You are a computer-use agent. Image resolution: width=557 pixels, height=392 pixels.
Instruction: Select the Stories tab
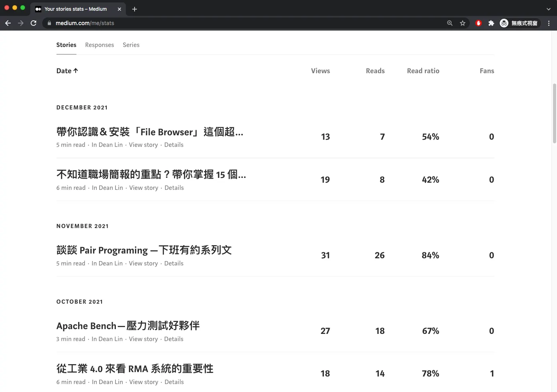[x=66, y=45]
